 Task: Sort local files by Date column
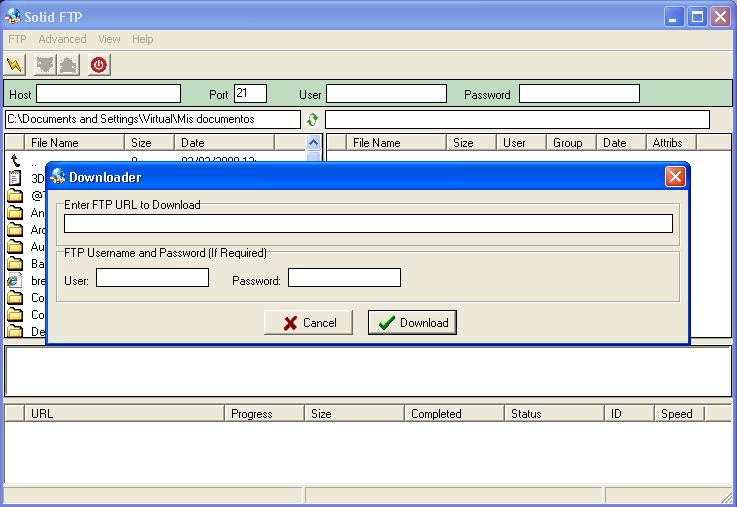[224, 142]
